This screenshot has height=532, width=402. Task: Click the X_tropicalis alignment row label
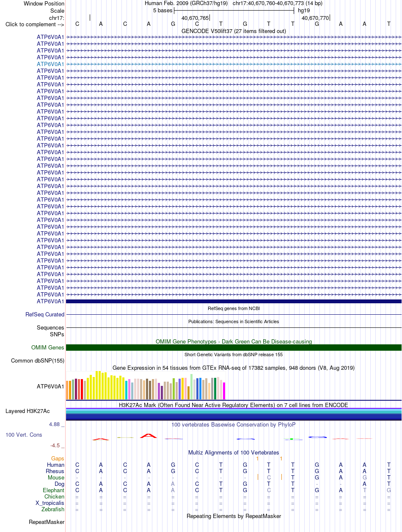pyautogui.click(x=50, y=503)
